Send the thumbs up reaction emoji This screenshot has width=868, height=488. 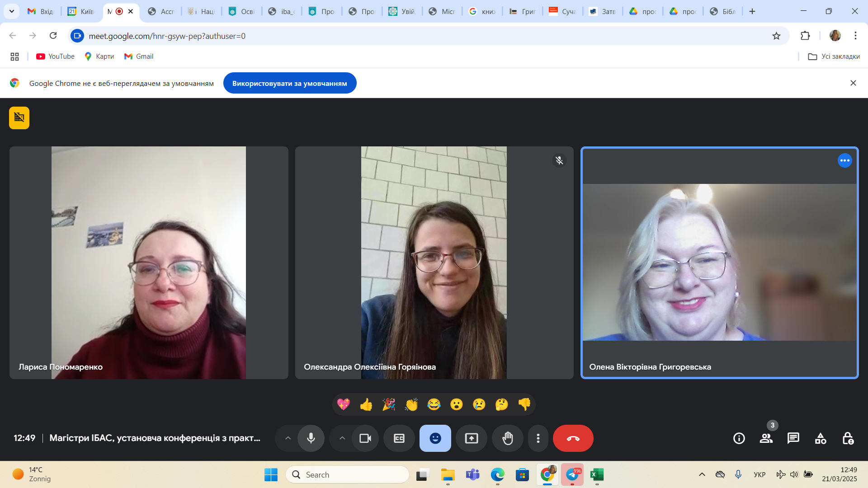[366, 404]
